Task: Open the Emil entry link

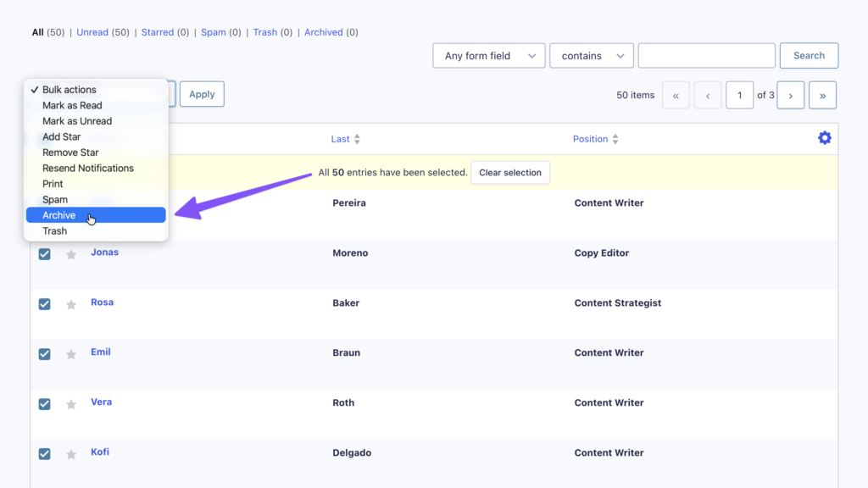Action: [x=101, y=352]
